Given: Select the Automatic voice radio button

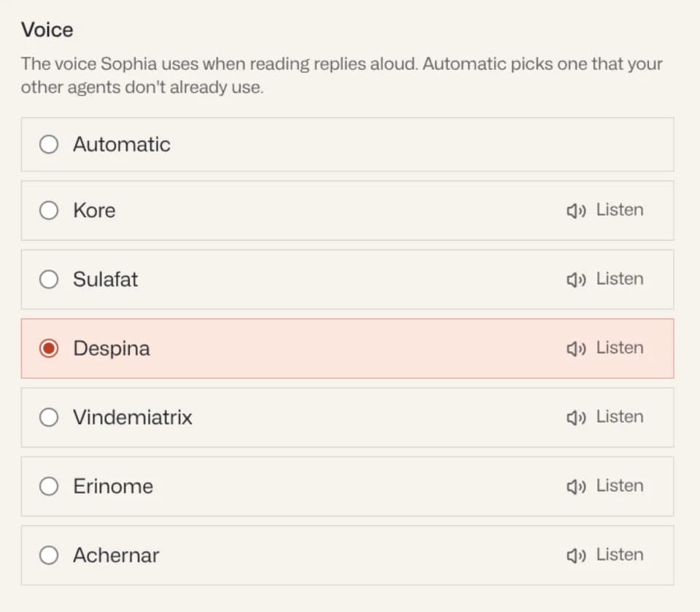Looking at the screenshot, I should coord(49,144).
